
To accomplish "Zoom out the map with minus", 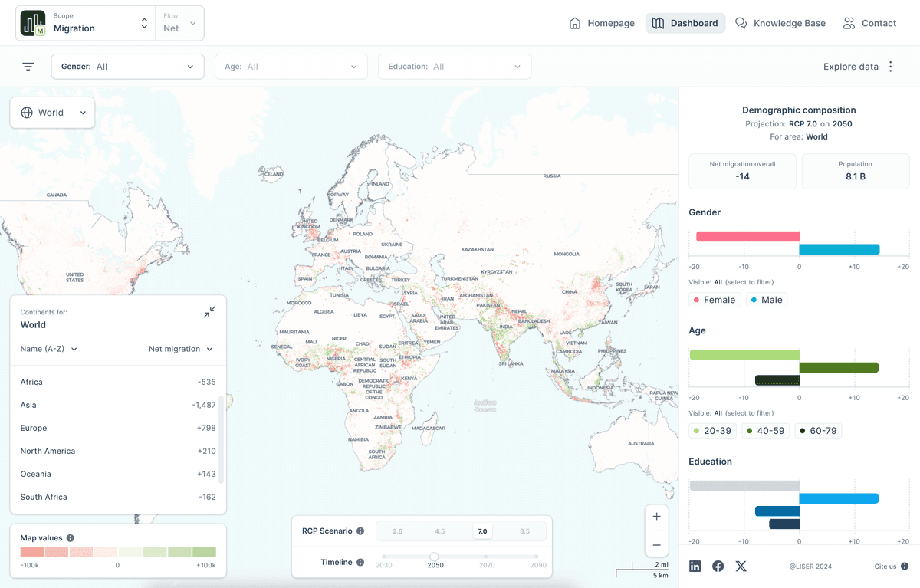I will [x=656, y=545].
